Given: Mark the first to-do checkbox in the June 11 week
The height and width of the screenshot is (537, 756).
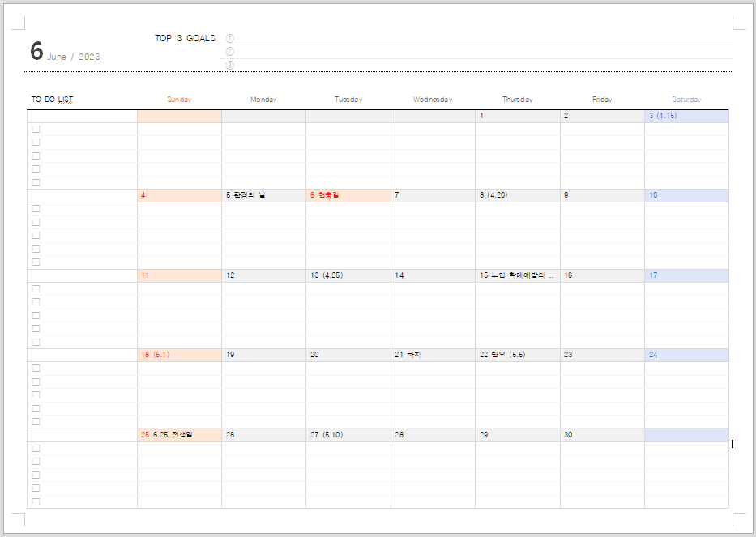Looking at the screenshot, I should [36, 288].
